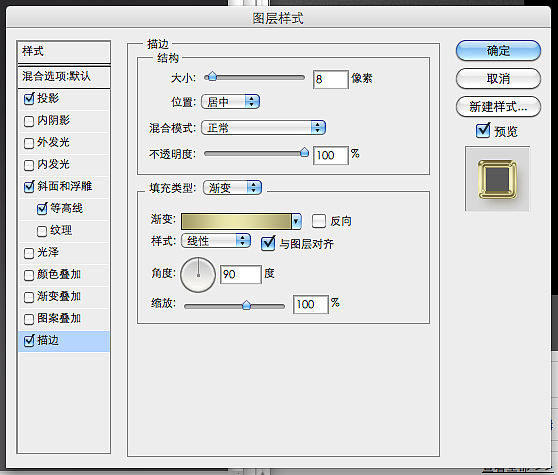Open the 渐变叠加 settings label
Screen dimensions: 558x475
[x=59, y=296]
